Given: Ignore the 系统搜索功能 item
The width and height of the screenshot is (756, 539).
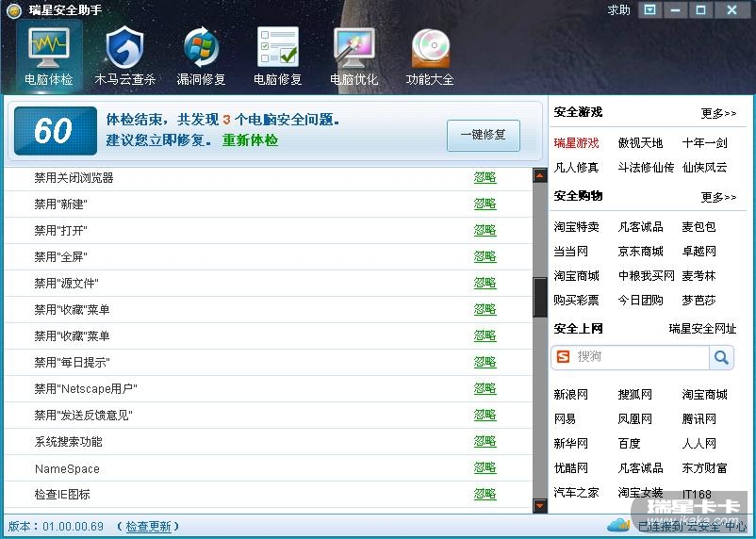Looking at the screenshot, I should (x=485, y=442).
